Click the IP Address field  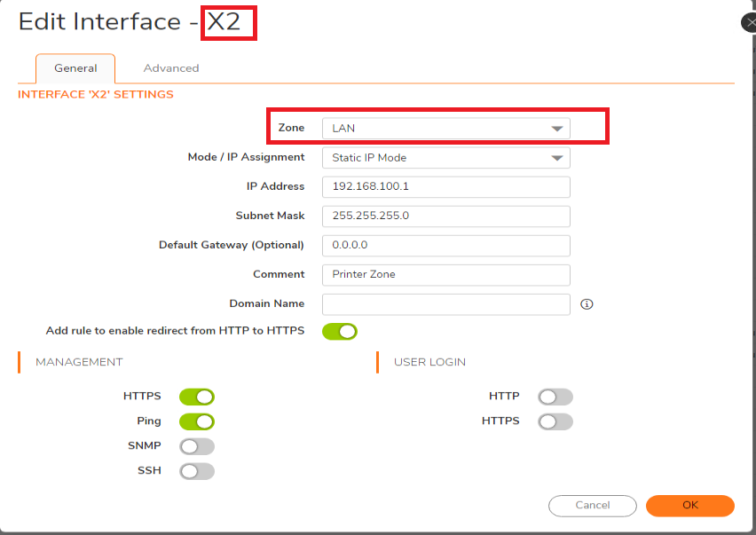point(445,187)
